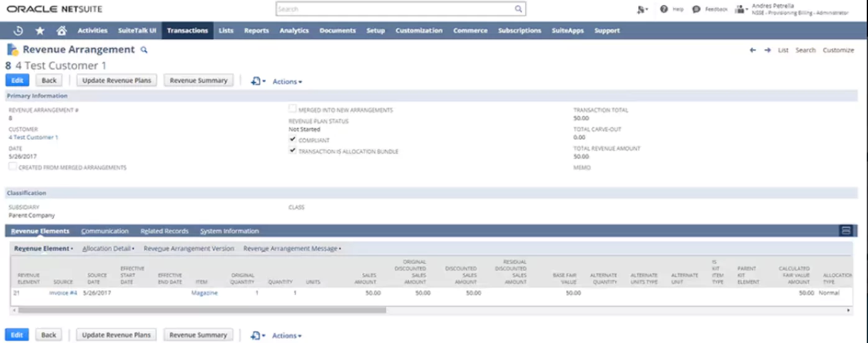Toggle the subtab layout icon at right of tab bar

click(845, 231)
